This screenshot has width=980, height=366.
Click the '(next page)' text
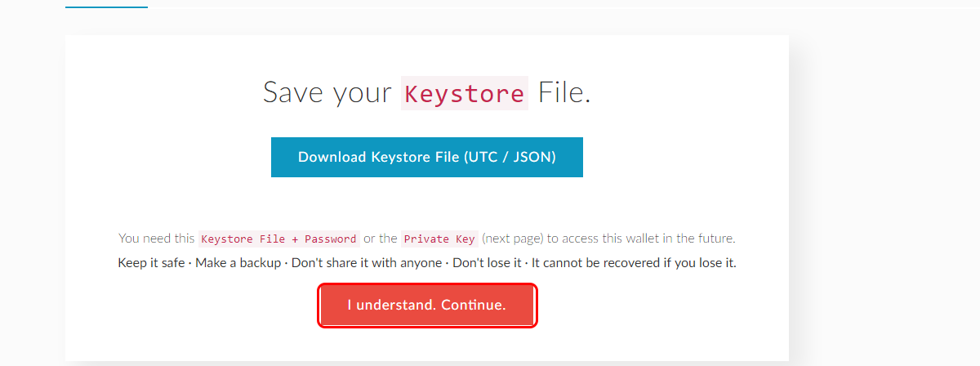pos(512,239)
